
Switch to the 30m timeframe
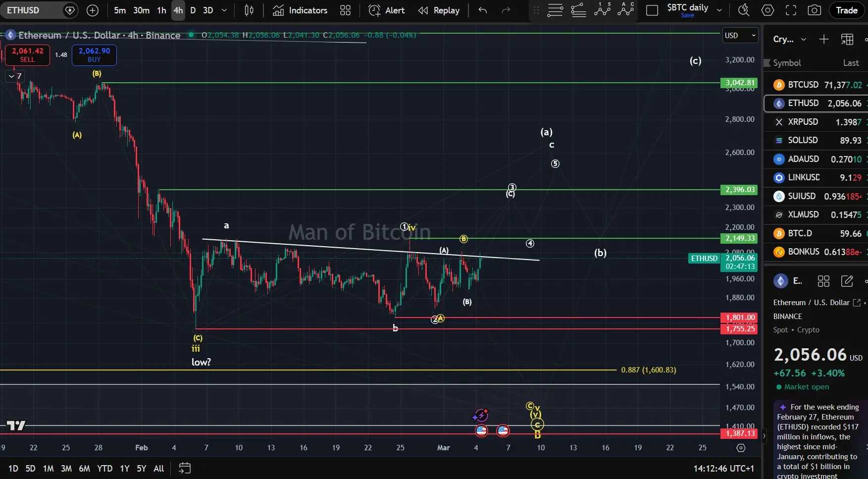[x=141, y=10]
